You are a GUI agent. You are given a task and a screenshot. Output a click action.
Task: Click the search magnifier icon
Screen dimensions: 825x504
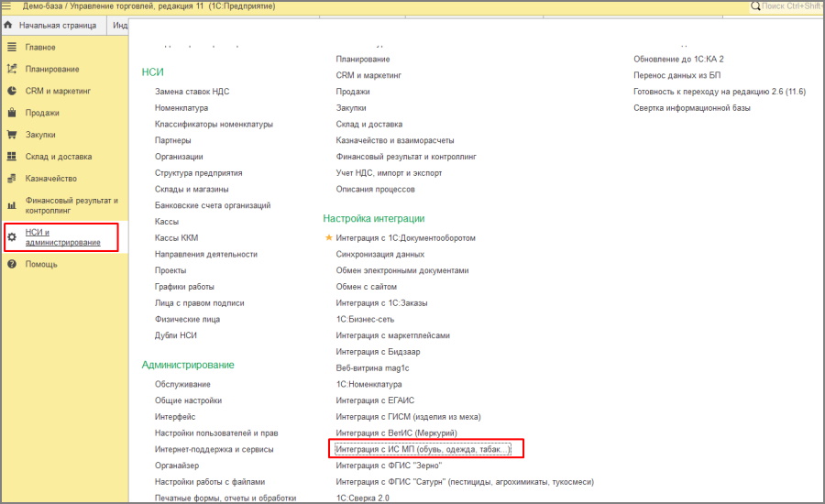coord(755,6)
